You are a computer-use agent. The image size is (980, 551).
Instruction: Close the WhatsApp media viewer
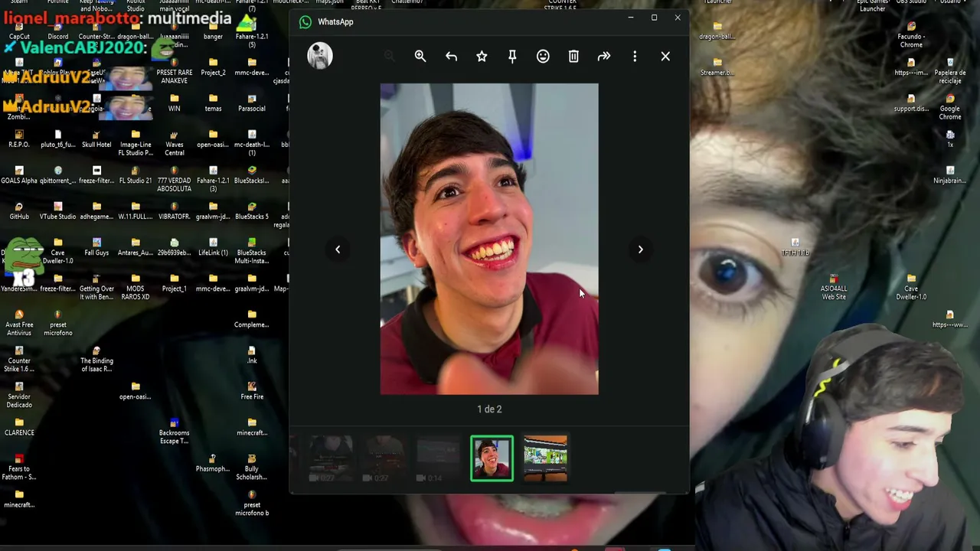665,56
